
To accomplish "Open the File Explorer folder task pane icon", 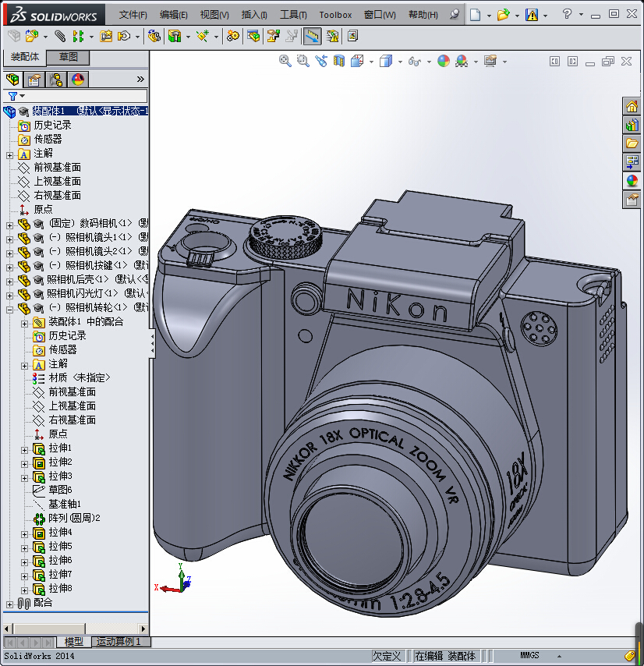I will [632, 143].
